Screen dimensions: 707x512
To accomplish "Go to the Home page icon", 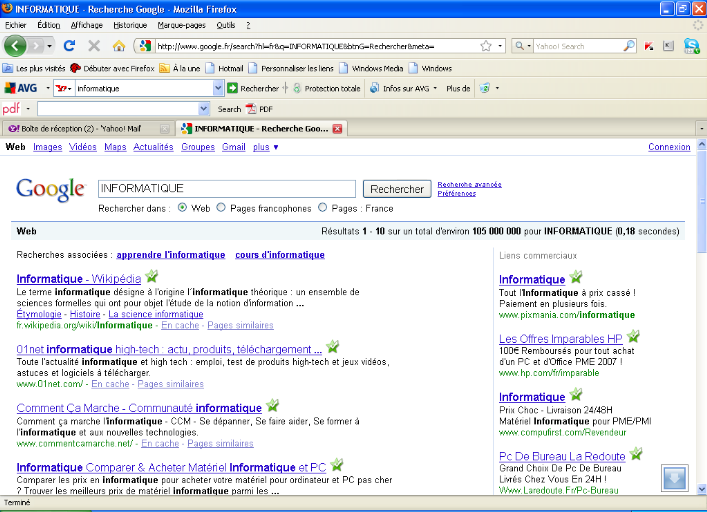I will 119,46.
